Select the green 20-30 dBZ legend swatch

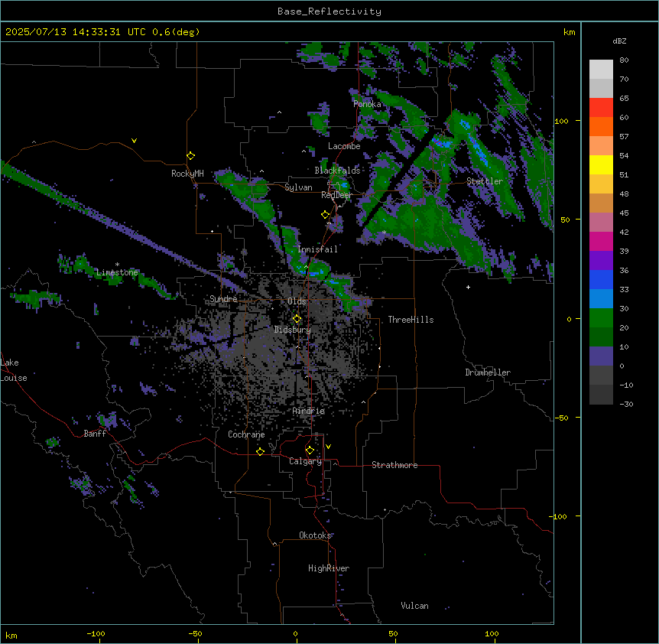click(x=601, y=318)
